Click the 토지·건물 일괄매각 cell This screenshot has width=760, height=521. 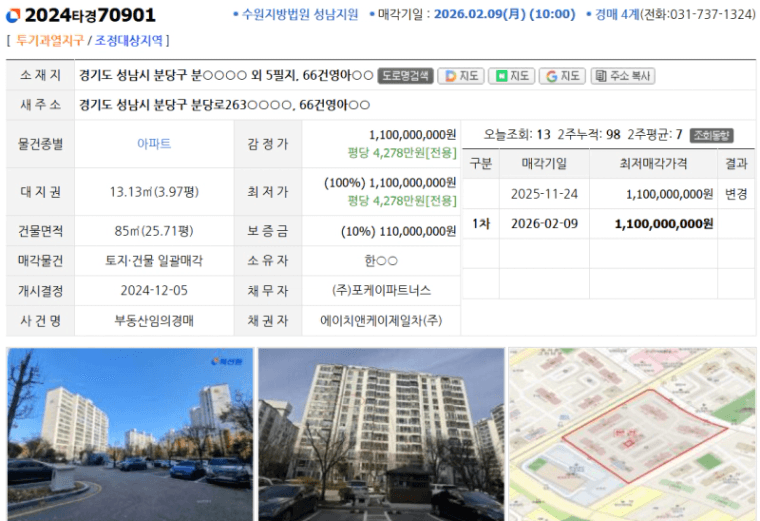click(154, 261)
